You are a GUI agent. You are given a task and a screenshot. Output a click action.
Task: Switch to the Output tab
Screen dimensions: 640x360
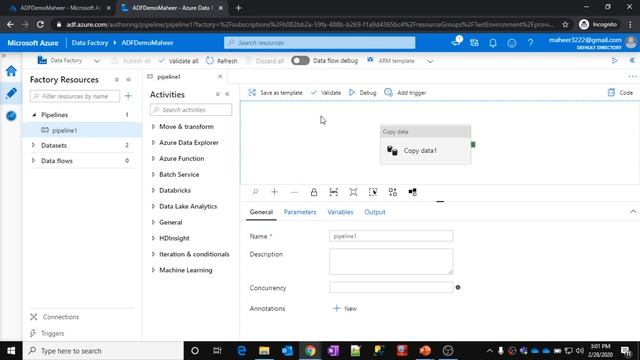coord(375,212)
